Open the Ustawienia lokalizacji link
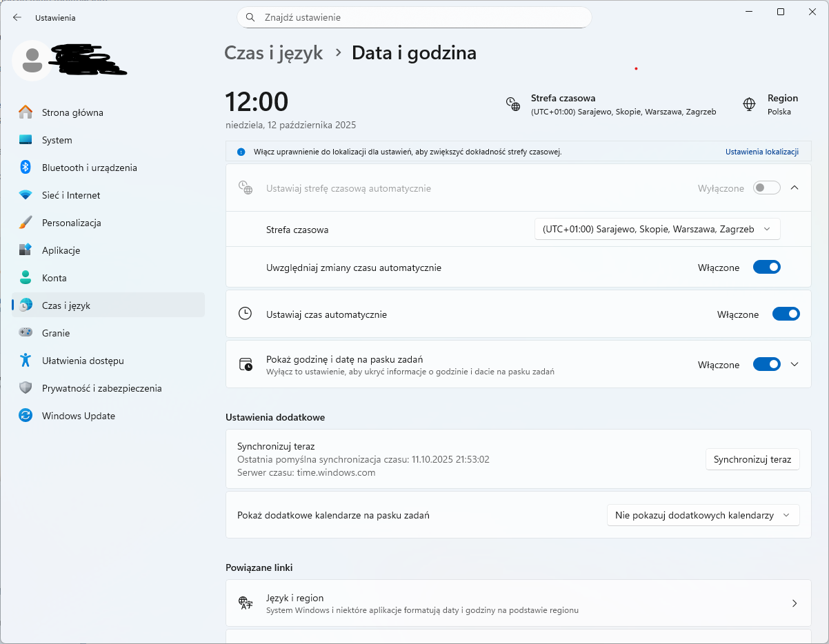Viewport: 829px width, 644px height. [761, 152]
